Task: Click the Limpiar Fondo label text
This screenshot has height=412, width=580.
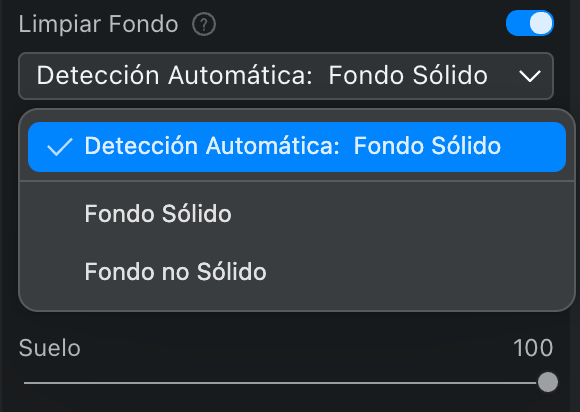Action: click(x=98, y=24)
